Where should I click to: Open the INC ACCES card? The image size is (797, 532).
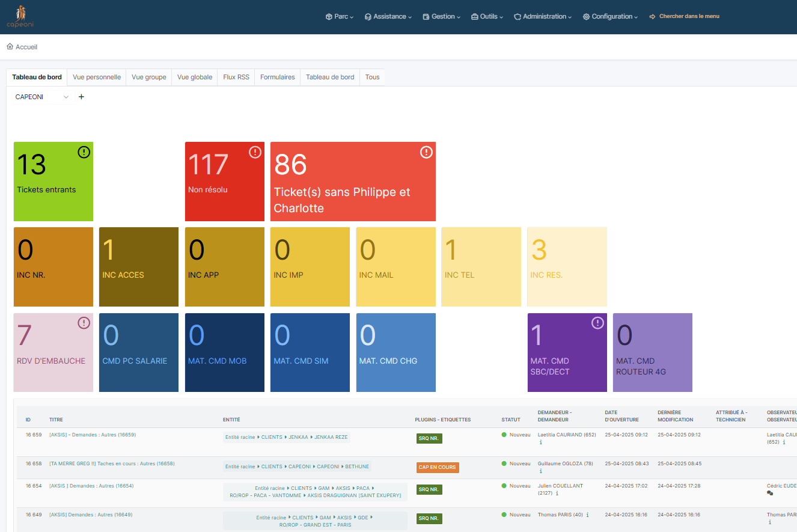139,267
